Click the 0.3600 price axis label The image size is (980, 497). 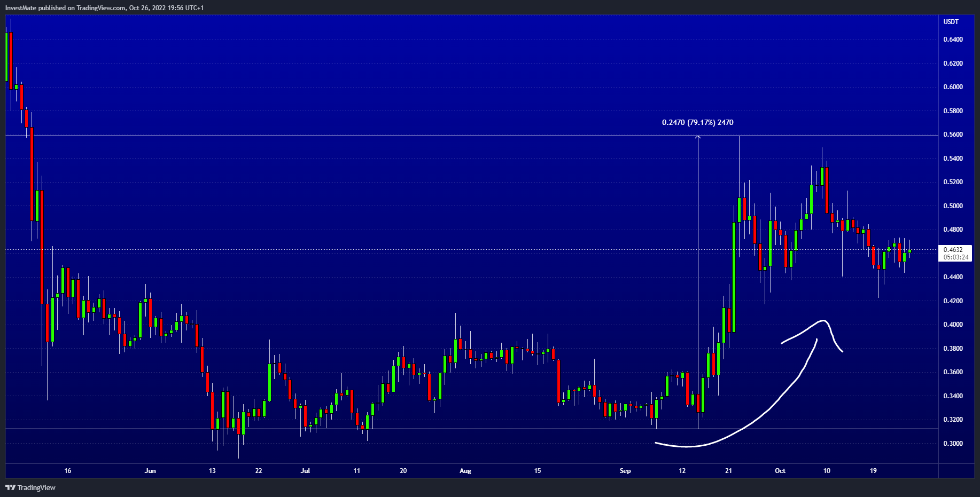pos(953,372)
